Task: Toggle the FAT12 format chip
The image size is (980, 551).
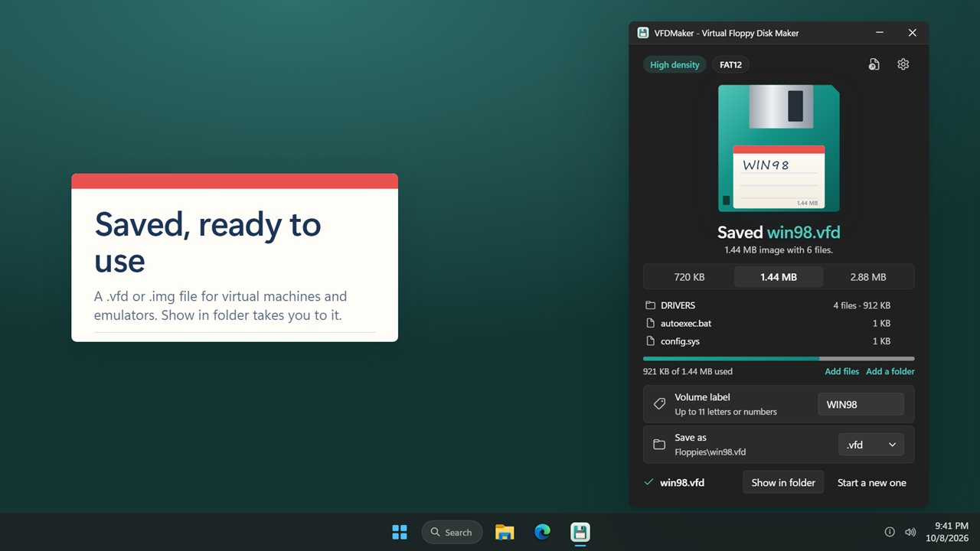Action: click(x=730, y=65)
